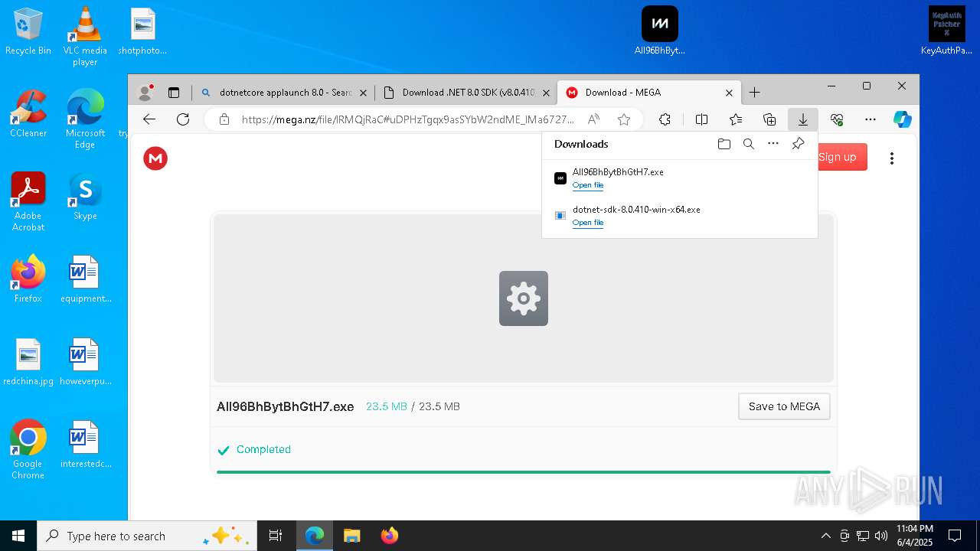Open the Extensions puzzle icon
The image size is (980, 551).
tap(665, 119)
